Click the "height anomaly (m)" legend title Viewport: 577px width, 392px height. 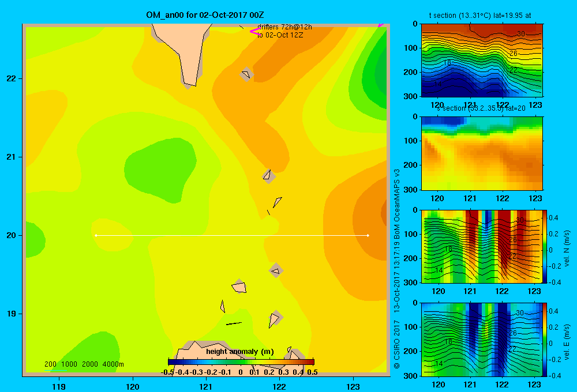point(240,352)
